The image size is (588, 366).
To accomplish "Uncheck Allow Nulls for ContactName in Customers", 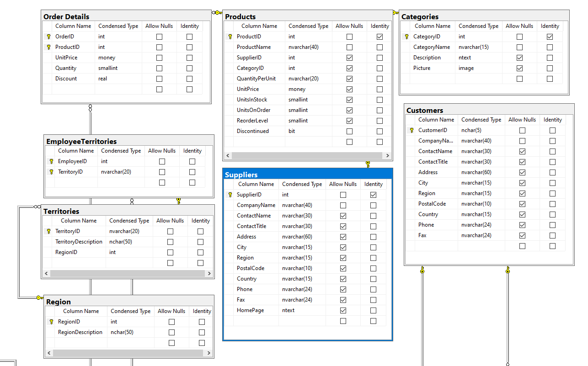I will pos(522,151).
